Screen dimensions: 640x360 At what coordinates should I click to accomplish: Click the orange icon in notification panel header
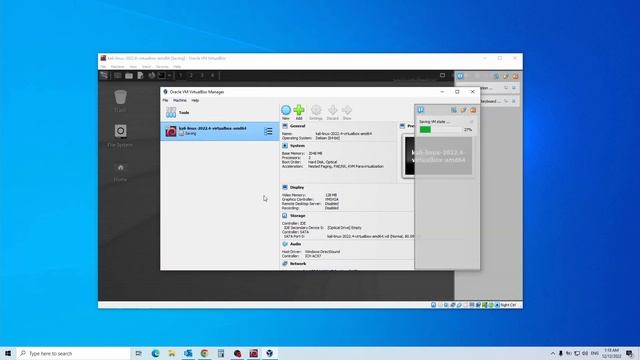[x=473, y=110]
